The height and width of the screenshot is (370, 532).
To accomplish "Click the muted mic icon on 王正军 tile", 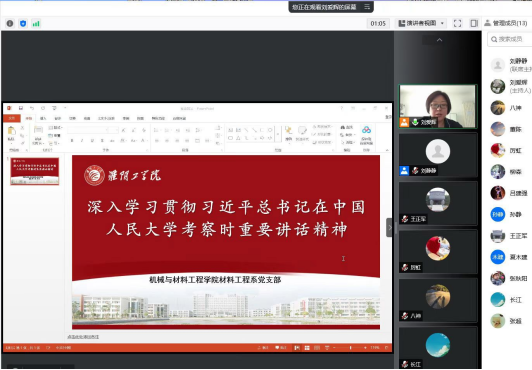I will (x=405, y=219).
